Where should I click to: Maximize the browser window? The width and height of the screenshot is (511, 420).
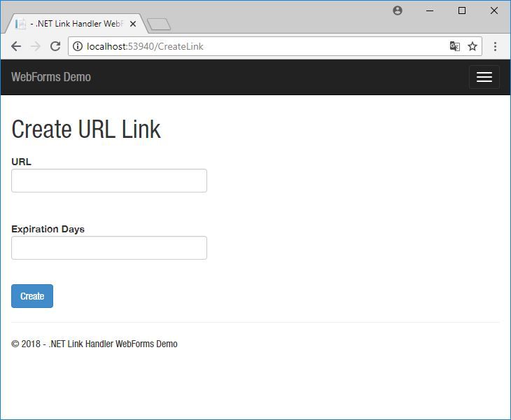(462, 10)
